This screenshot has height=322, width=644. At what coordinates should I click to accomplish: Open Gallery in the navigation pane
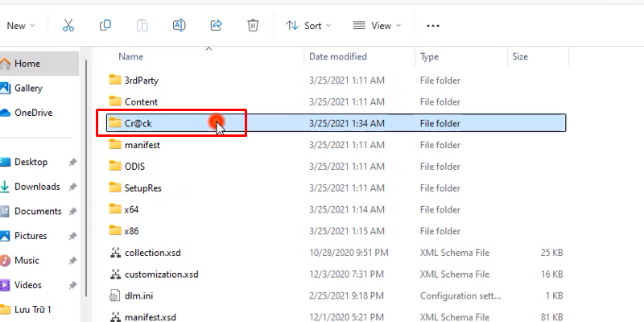click(28, 88)
